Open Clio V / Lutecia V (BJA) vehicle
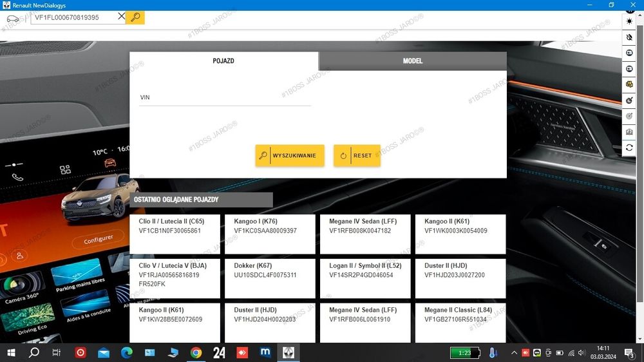Image resolution: width=644 pixels, height=362 pixels. click(175, 279)
